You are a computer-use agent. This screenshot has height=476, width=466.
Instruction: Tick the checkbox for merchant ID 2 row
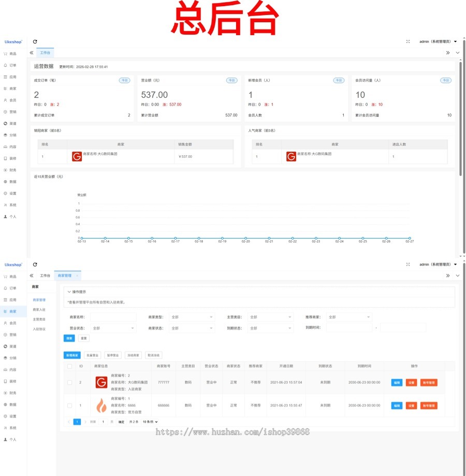pos(69,382)
